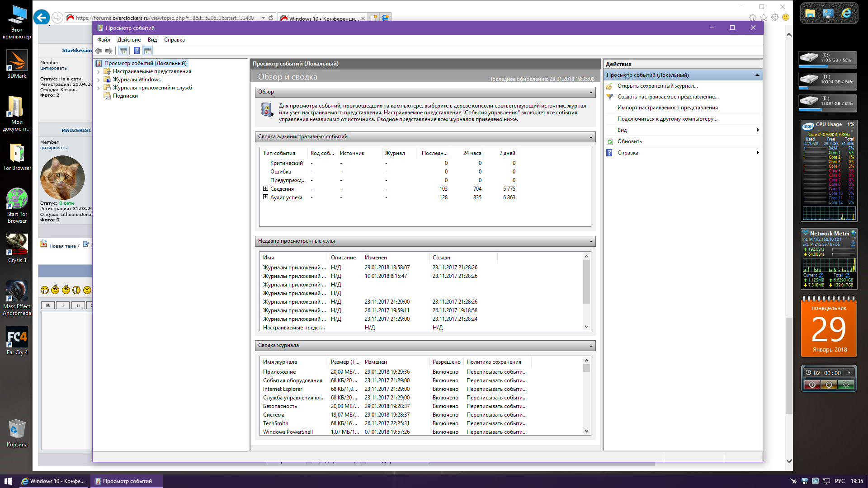Open the Действие menu
This screenshot has height=488, width=868.
click(129, 40)
